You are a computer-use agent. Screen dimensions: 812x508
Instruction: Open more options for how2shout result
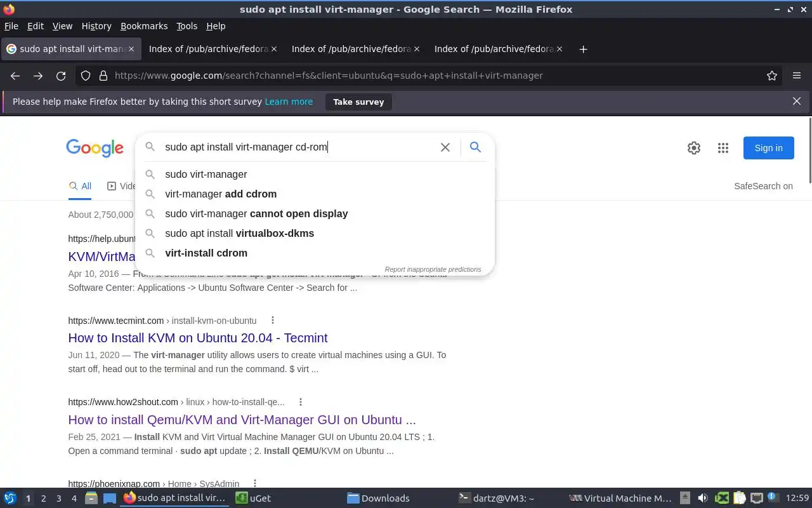[301, 402]
